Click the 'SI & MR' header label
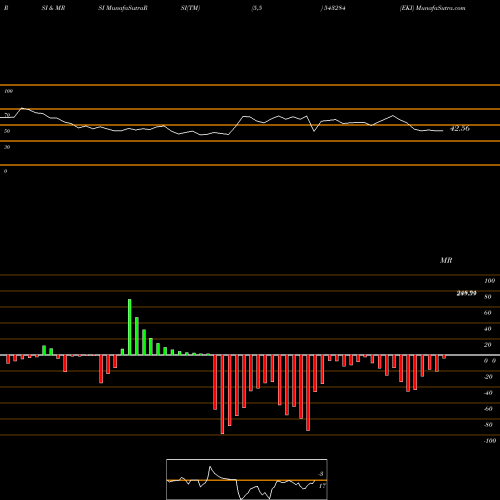 click(x=53, y=8)
